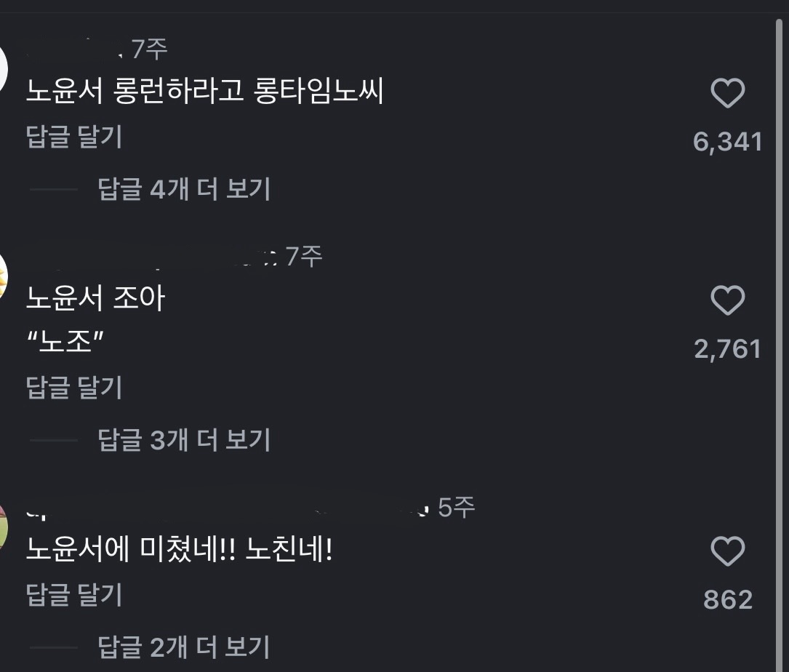Expand '답글 3개 더 보기' replies

(184, 440)
